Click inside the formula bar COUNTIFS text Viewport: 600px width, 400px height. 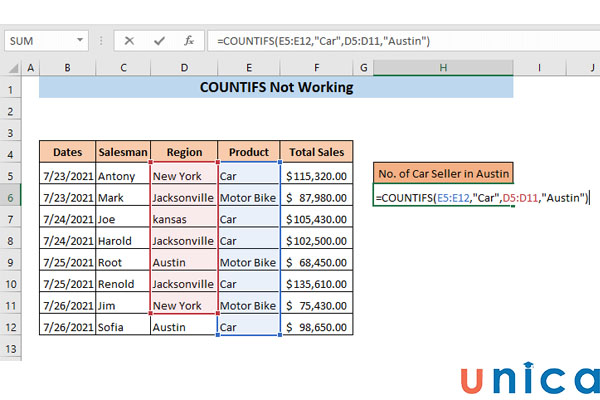coord(322,41)
